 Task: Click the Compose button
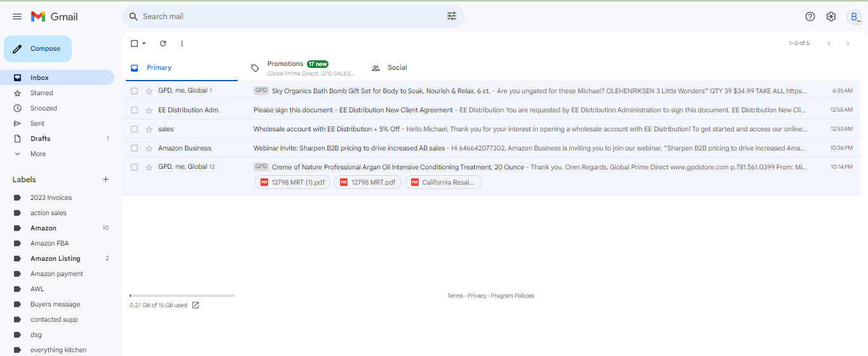point(37,49)
